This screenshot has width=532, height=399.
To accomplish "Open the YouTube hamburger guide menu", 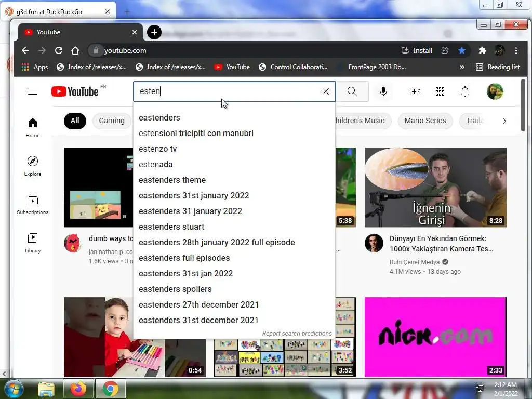I will pyautogui.click(x=33, y=91).
